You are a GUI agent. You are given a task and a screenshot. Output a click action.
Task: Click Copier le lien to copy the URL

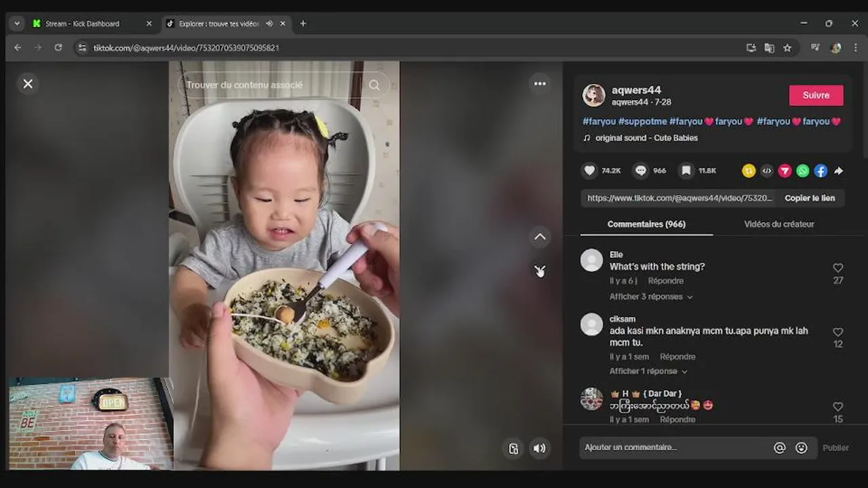tap(810, 198)
